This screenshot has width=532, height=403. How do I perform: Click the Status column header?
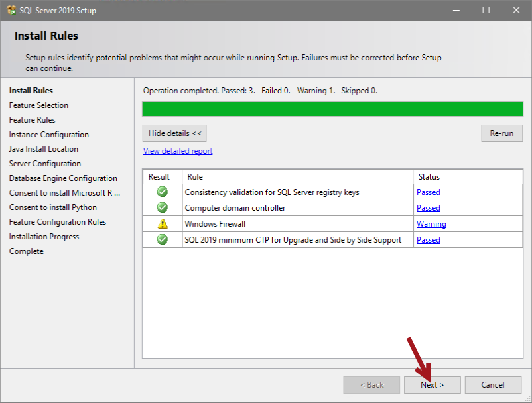468,177
